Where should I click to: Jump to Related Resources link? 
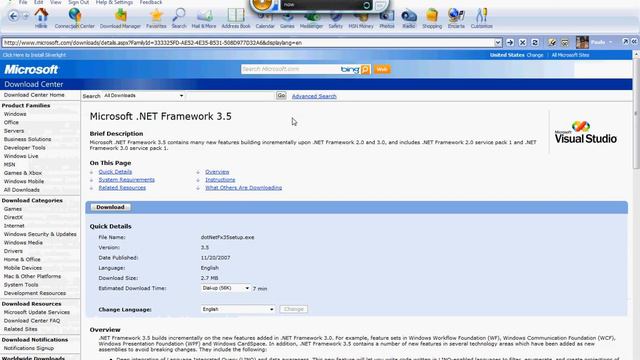point(122,188)
